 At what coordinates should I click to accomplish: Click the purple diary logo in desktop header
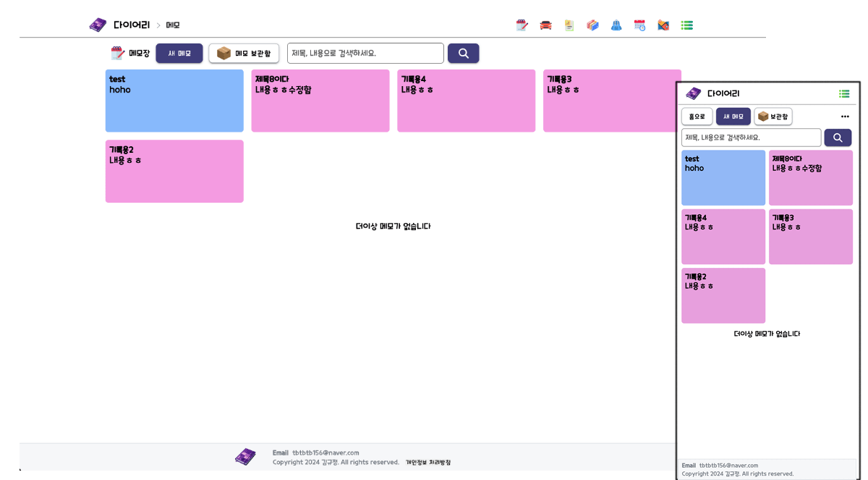point(98,25)
